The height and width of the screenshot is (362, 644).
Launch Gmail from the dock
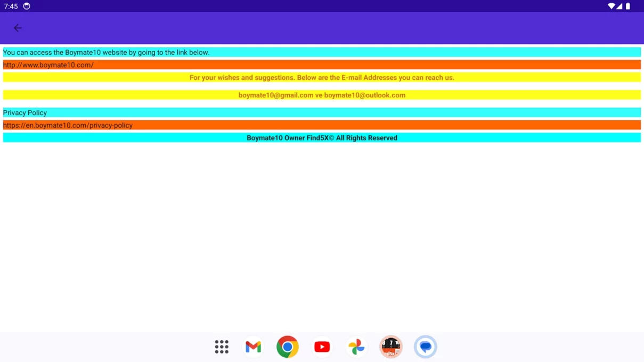[x=253, y=347]
